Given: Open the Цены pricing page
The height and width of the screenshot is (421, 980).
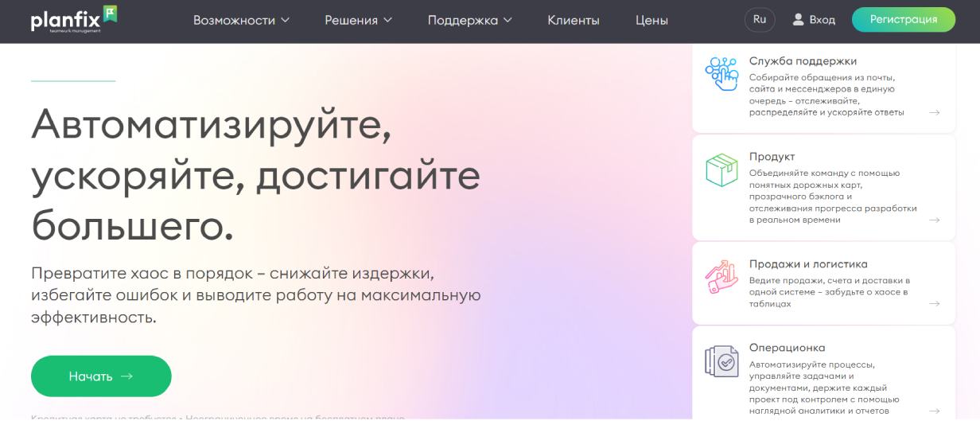Looking at the screenshot, I should [x=651, y=21].
